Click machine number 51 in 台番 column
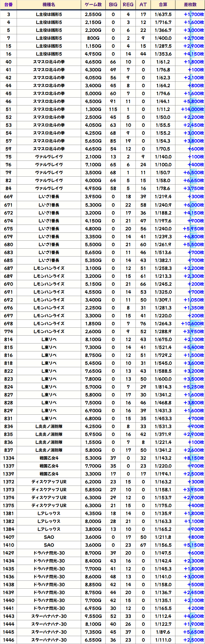The height and width of the screenshot is (644, 205). tap(8, 109)
